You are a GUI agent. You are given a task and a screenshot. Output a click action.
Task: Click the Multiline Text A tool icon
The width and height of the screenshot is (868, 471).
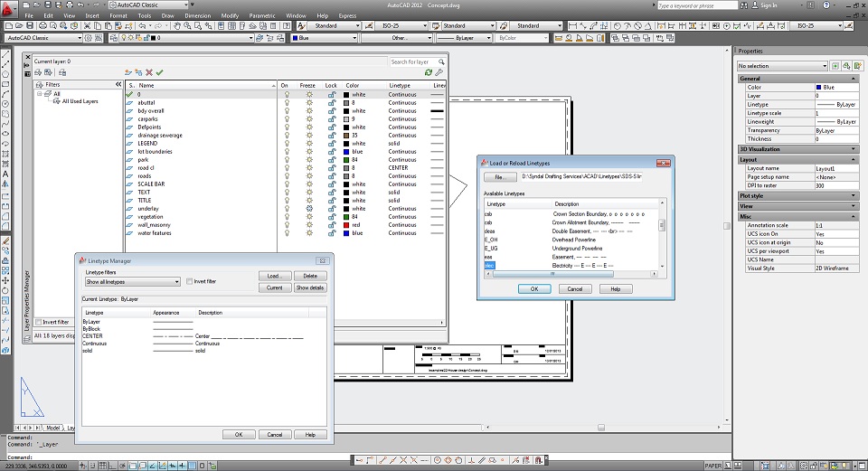(5, 174)
